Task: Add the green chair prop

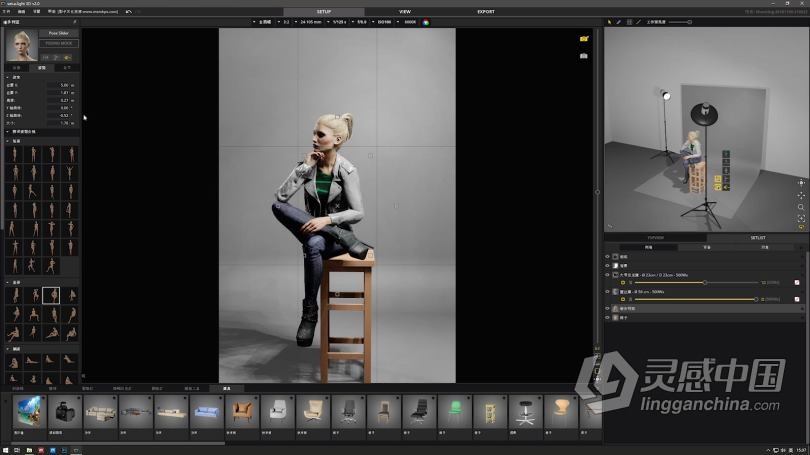Action: point(455,412)
